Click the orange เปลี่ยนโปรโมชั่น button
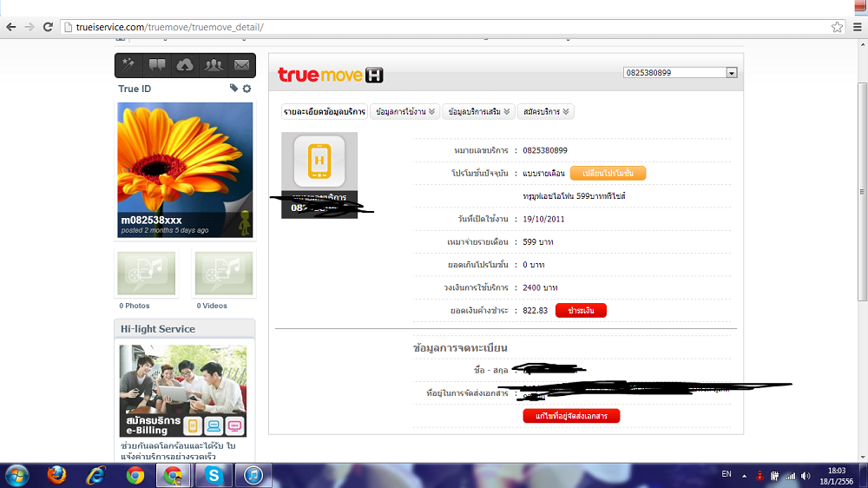The height and width of the screenshot is (488, 868). (x=608, y=174)
